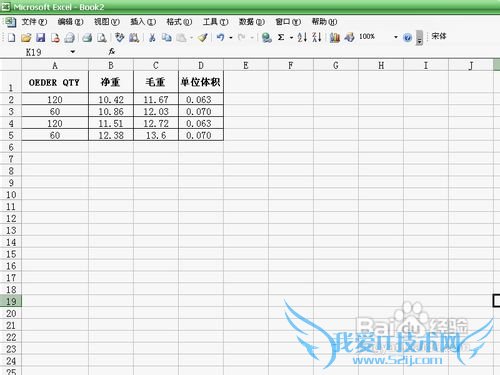Screen dimensions: 500x375
Task: Expand the Undo history dropdown arrow
Action: pos(231,38)
